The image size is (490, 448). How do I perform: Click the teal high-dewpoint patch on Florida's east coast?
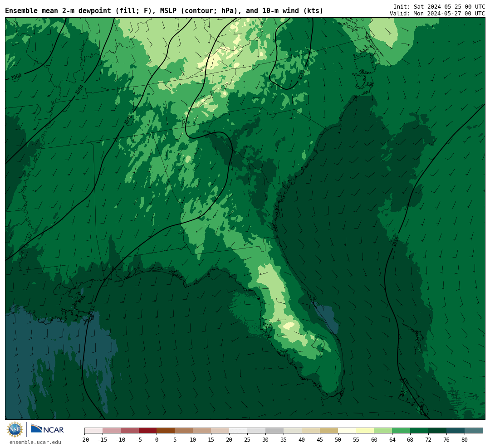(x=327, y=318)
